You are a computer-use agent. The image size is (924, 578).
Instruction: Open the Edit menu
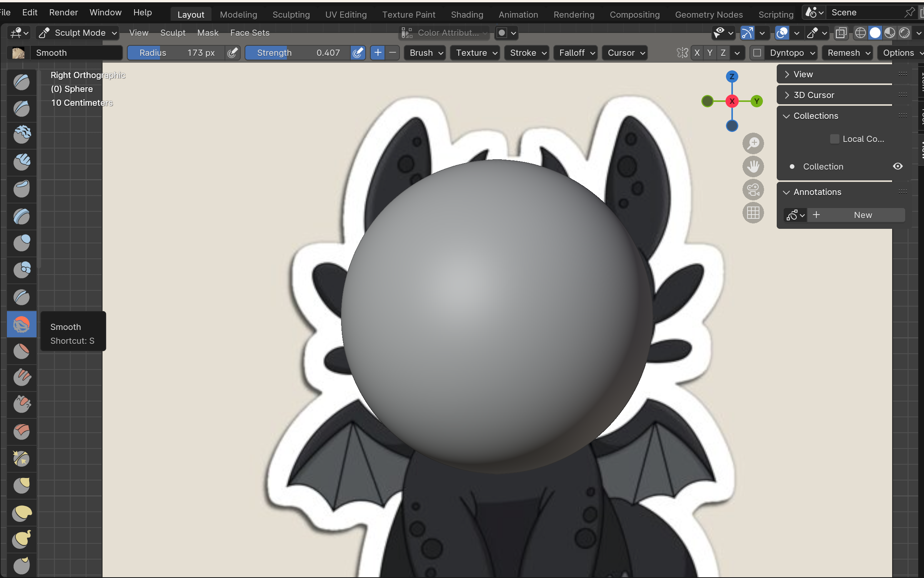tap(30, 12)
